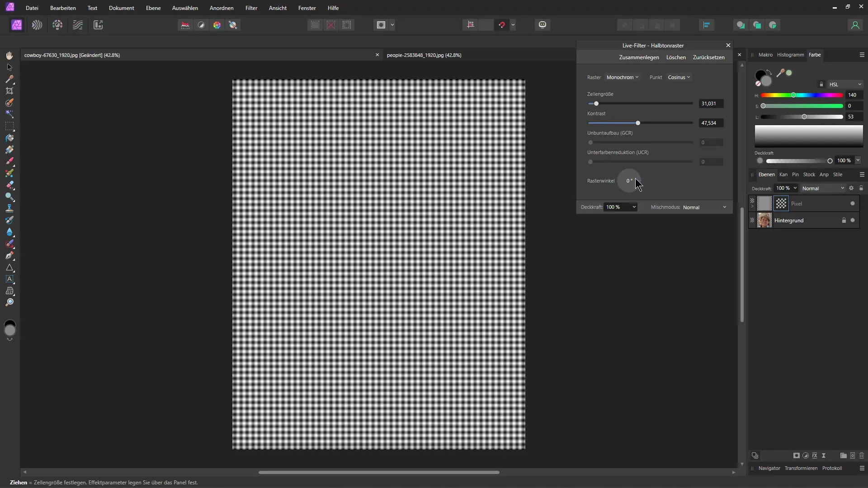The height and width of the screenshot is (488, 868).
Task: Click the Ebenen tab
Action: [767, 174]
